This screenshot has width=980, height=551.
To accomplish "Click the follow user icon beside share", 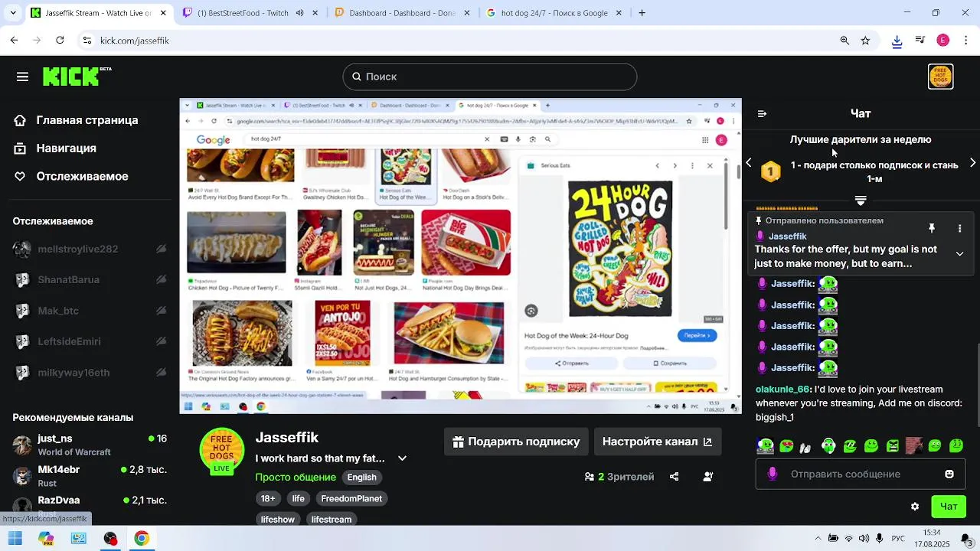I will pos(708,477).
